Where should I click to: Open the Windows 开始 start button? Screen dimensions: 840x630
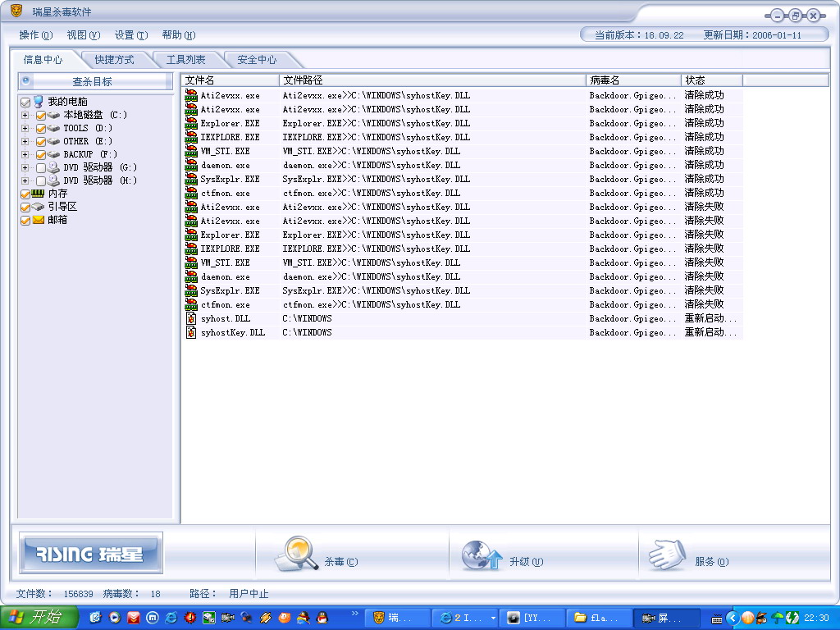tap(39, 618)
